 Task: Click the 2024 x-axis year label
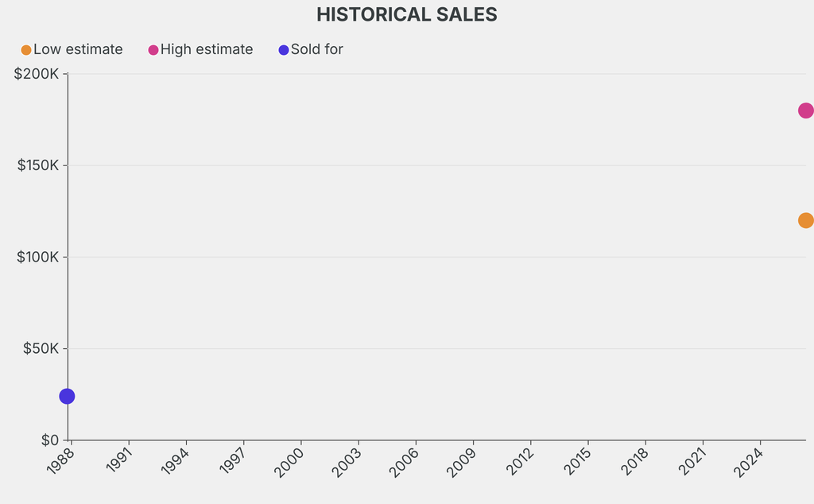(749, 463)
